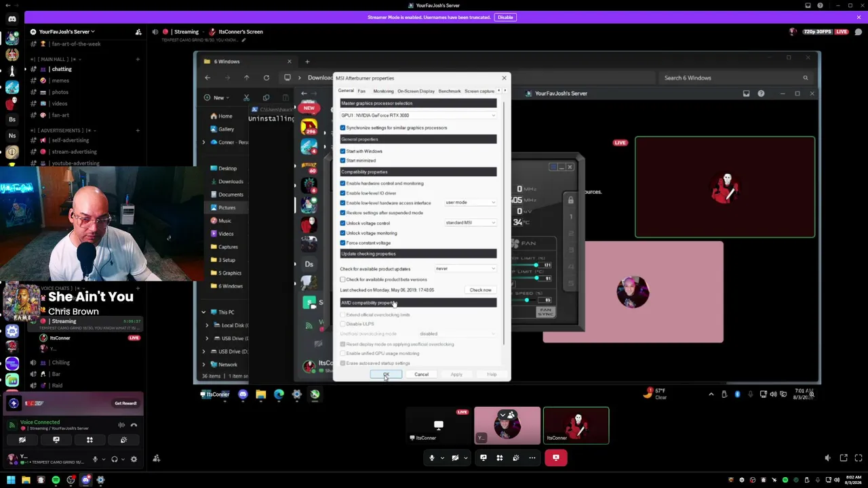Invite people to YourFavJosh's Server
This screenshot has height=488, width=868.
138,32
